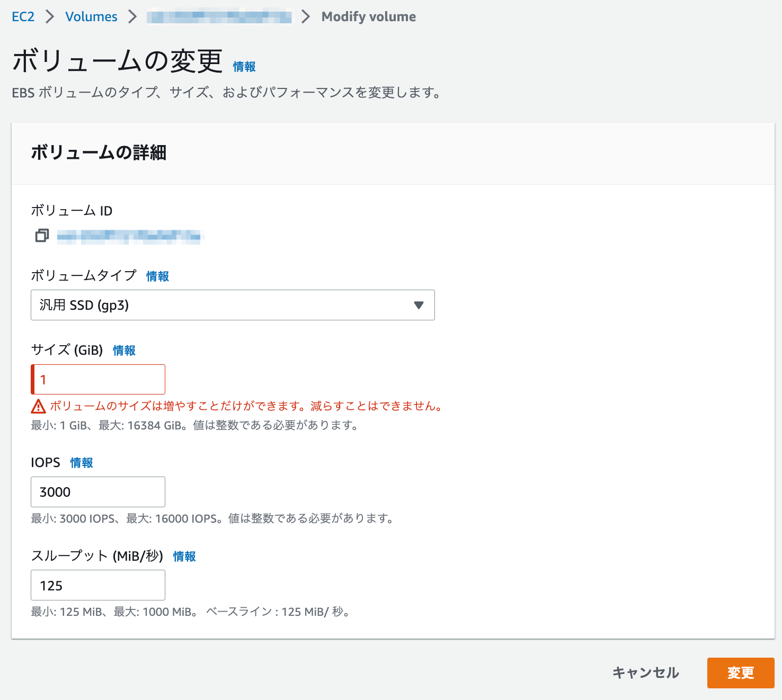The image size is (782, 700).
Task: Expand volume type selector showing gp3
Action: pyautogui.click(x=233, y=305)
